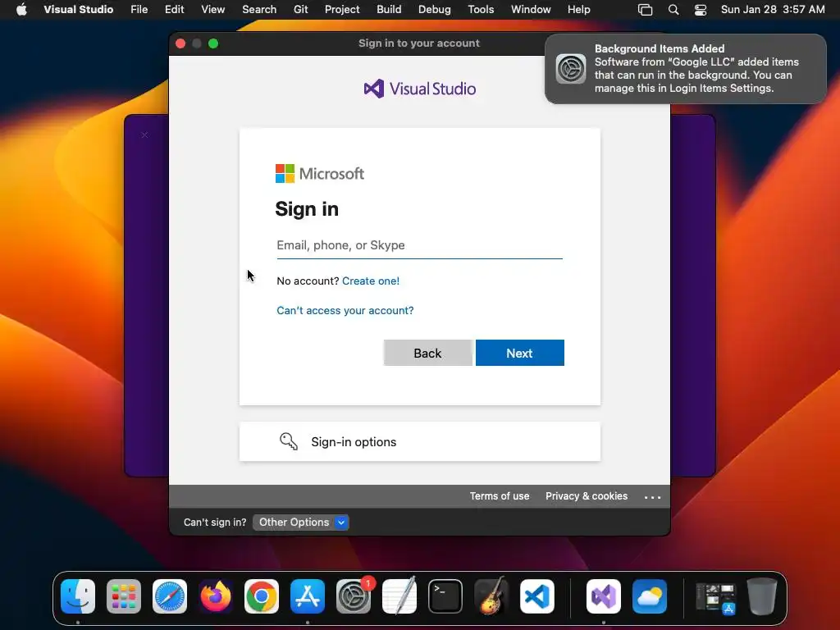840x630 pixels.
Task: Click the red close button of sign-in window
Action: 180,43
